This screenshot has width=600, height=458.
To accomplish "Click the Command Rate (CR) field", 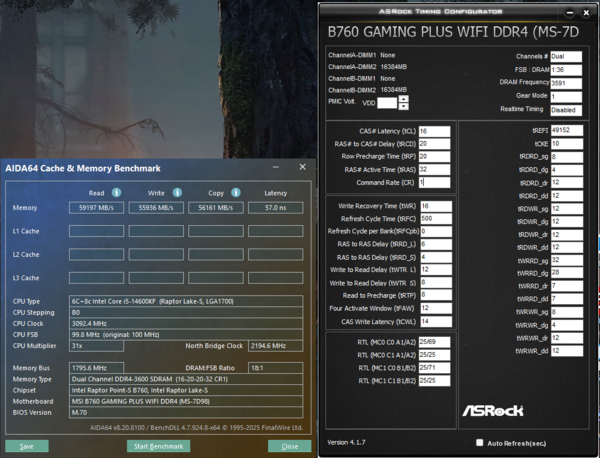I will [x=434, y=182].
